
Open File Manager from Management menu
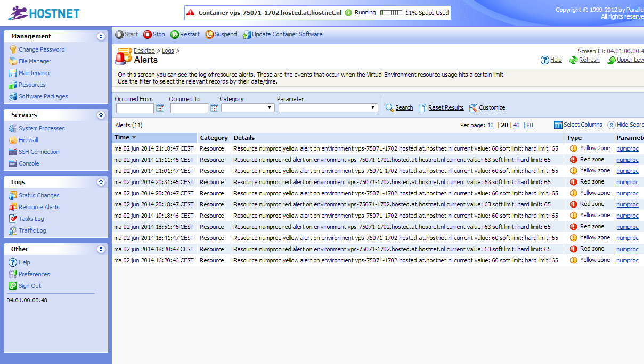click(35, 61)
